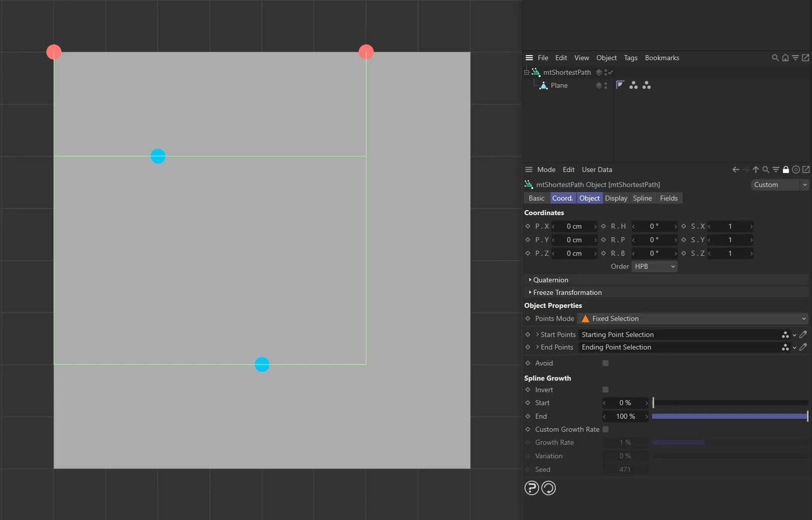The width and height of the screenshot is (812, 520).
Task: Click the home icon in the Object Manager toolbar
Action: click(784, 58)
